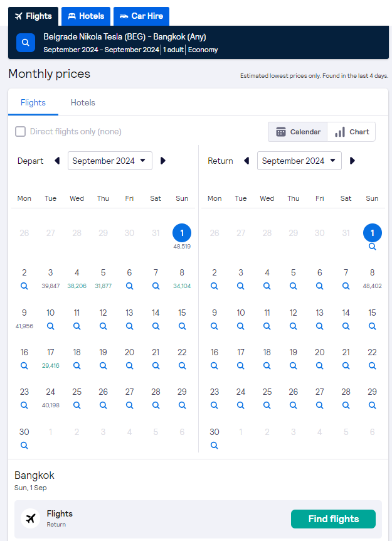Open the Hotels tab with bed icon
The height and width of the screenshot is (541, 392).
coord(86,16)
